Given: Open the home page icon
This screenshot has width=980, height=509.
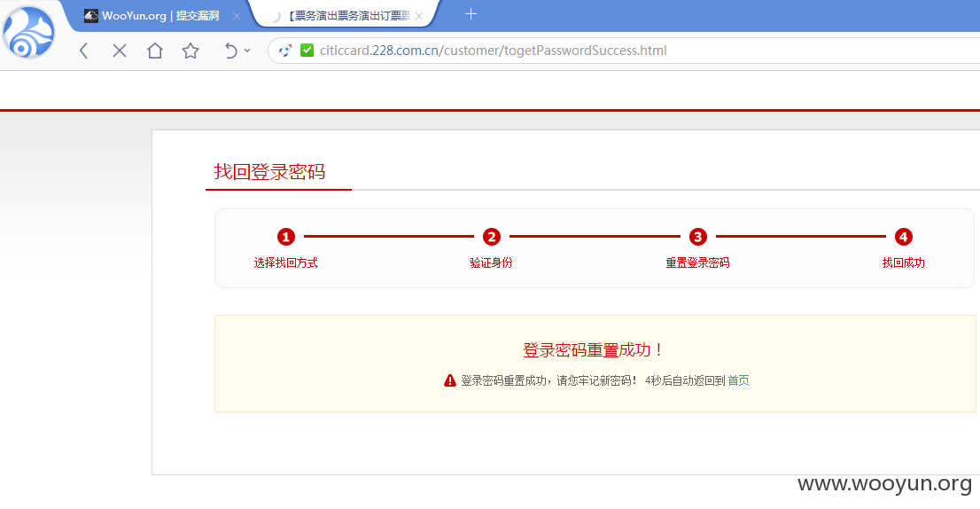Looking at the screenshot, I should click(155, 51).
